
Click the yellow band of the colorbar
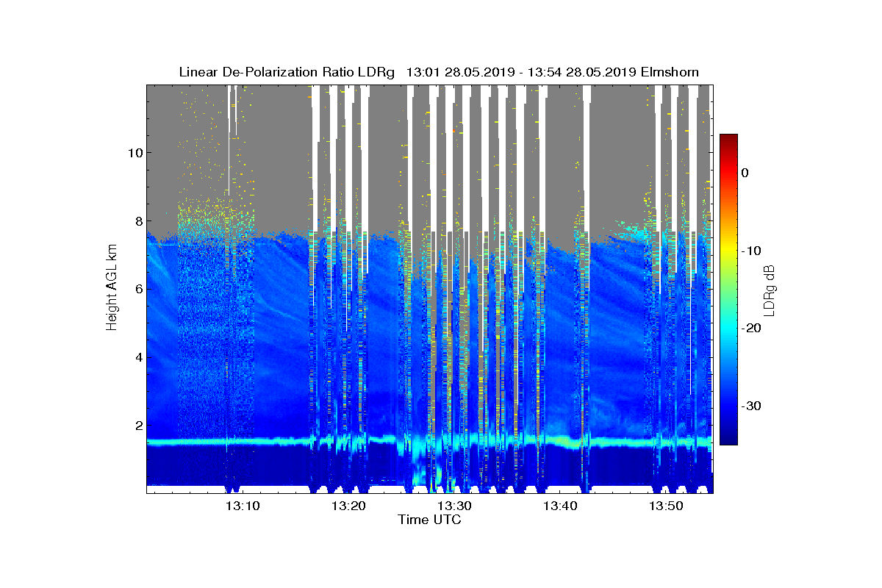click(728, 250)
